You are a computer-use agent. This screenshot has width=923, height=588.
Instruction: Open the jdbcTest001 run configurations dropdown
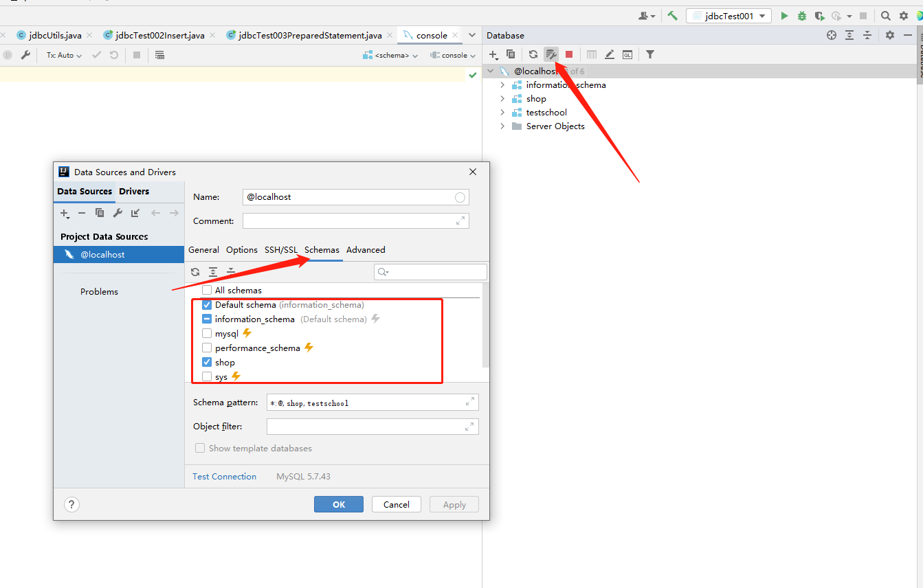(x=729, y=15)
